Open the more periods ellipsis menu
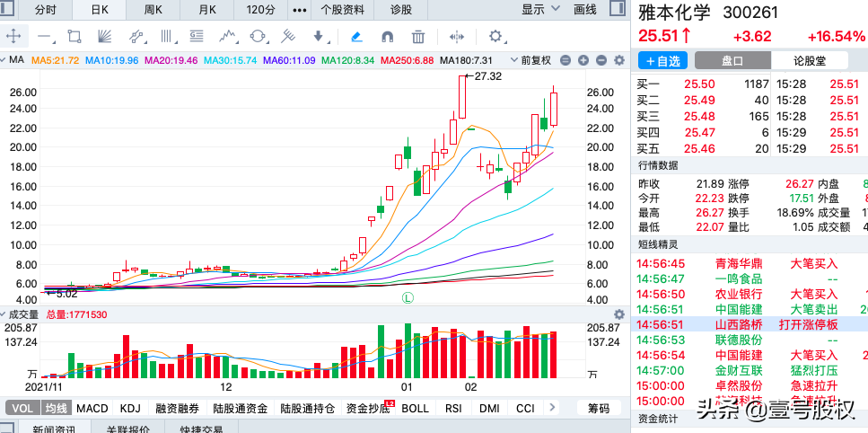The image size is (868, 433). click(299, 9)
